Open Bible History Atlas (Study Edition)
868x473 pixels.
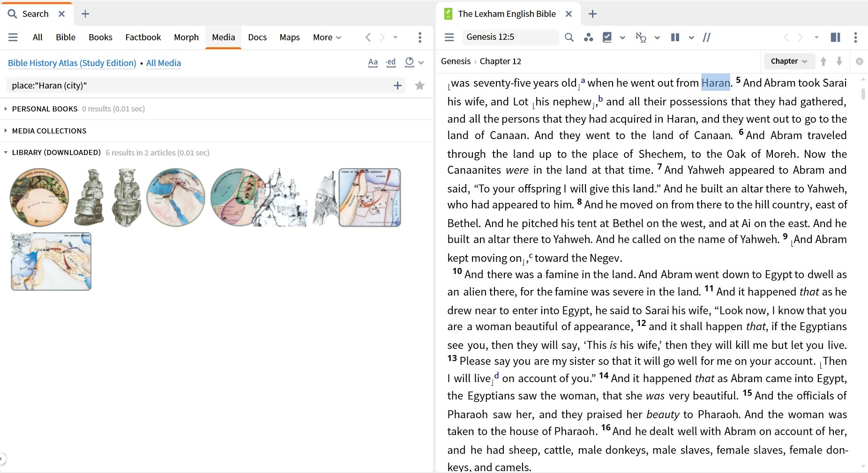pos(72,63)
